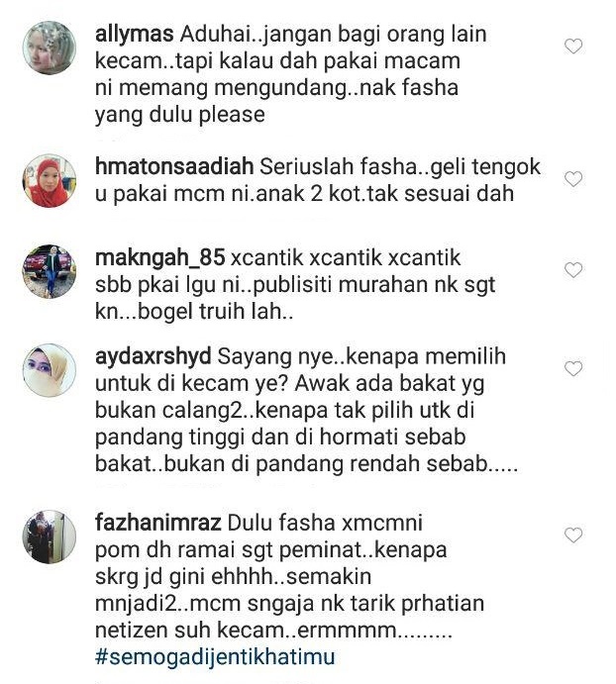Open the makngah_85 username link
The height and width of the screenshot is (684, 616).
pyautogui.click(x=159, y=258)
